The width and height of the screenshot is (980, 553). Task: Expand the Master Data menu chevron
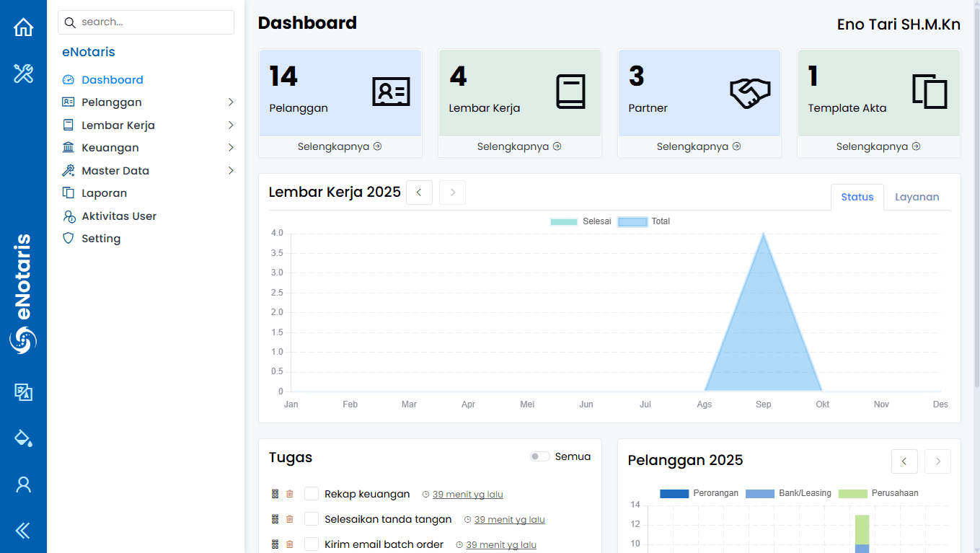tap(231, 171)
